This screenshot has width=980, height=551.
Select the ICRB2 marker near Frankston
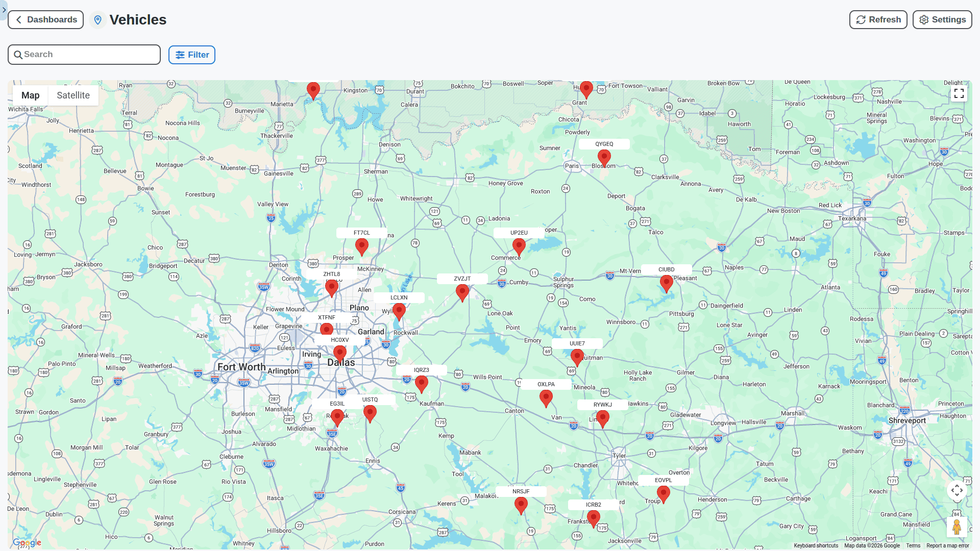[x=593, y=518]
